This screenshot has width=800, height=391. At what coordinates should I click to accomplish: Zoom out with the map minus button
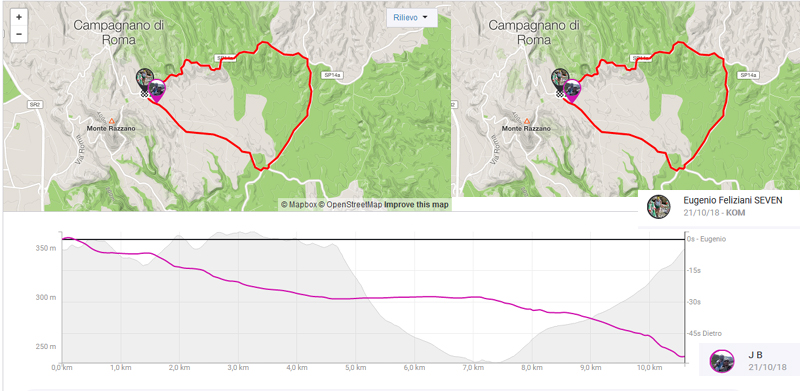click(19, 34)
